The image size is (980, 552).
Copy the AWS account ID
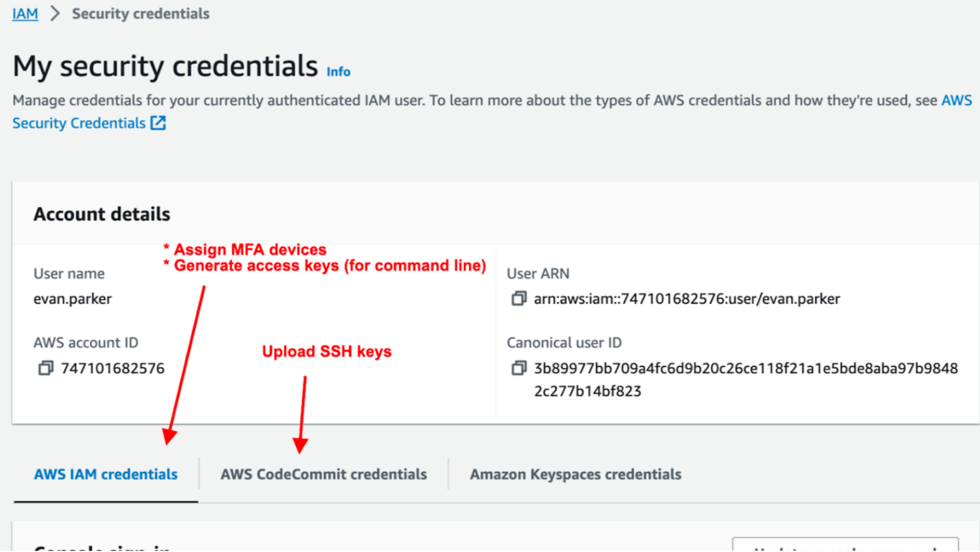click(x=45, y=368)
